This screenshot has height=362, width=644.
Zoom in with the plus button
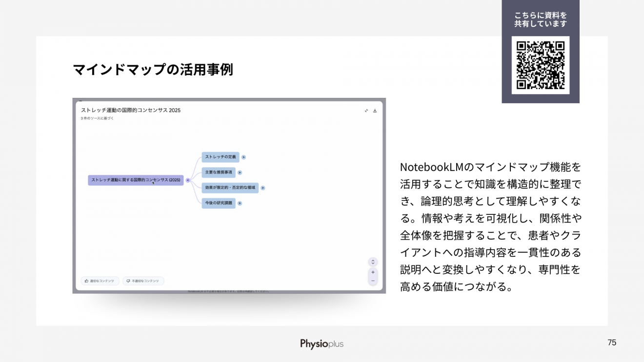[x=373, y=272]
